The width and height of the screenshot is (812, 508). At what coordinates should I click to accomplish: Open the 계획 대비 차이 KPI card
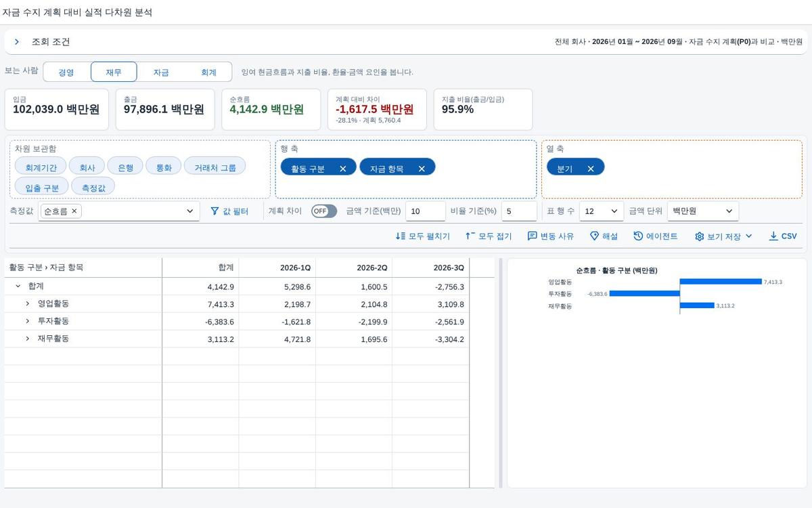point(377,110)
